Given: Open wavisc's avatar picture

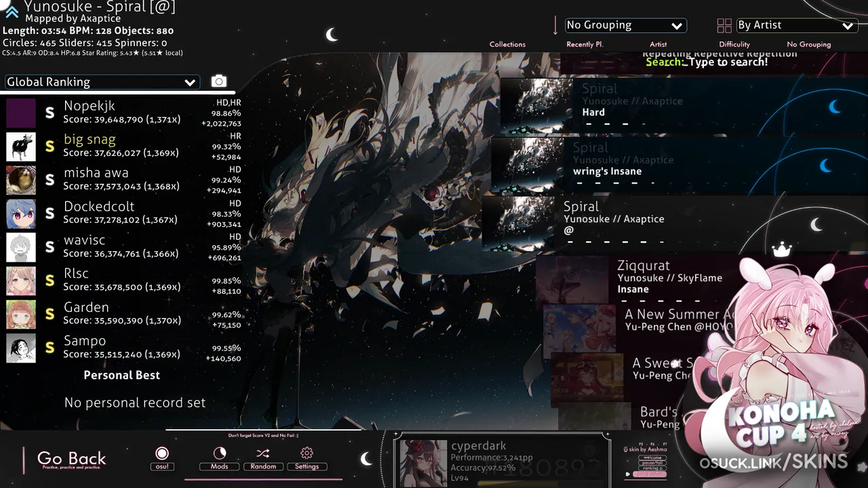Looking at the screenshot, I should point(21,247).
